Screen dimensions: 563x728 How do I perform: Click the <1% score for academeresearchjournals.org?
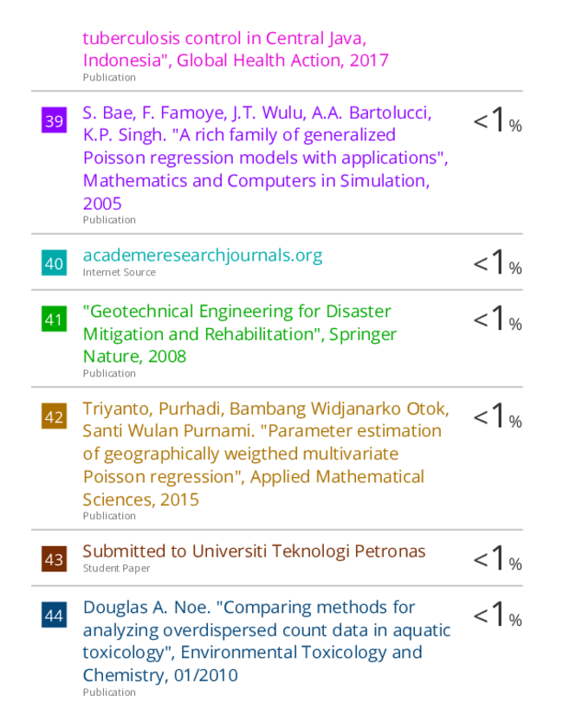[497, 262]
